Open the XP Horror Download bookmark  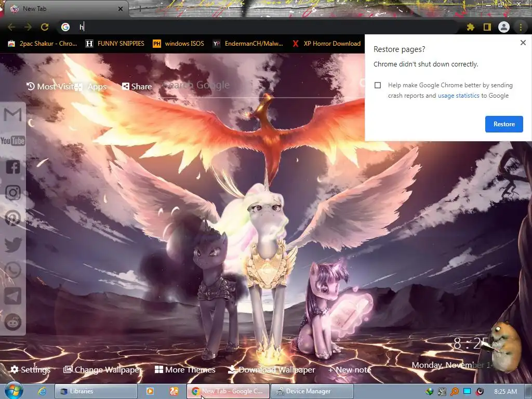(x=326, y=44)
